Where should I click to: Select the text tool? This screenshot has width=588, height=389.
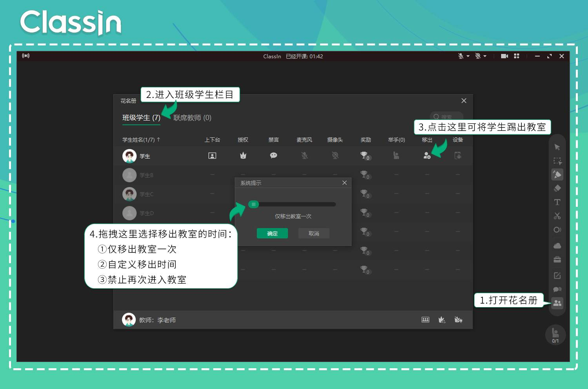point(557,202)
